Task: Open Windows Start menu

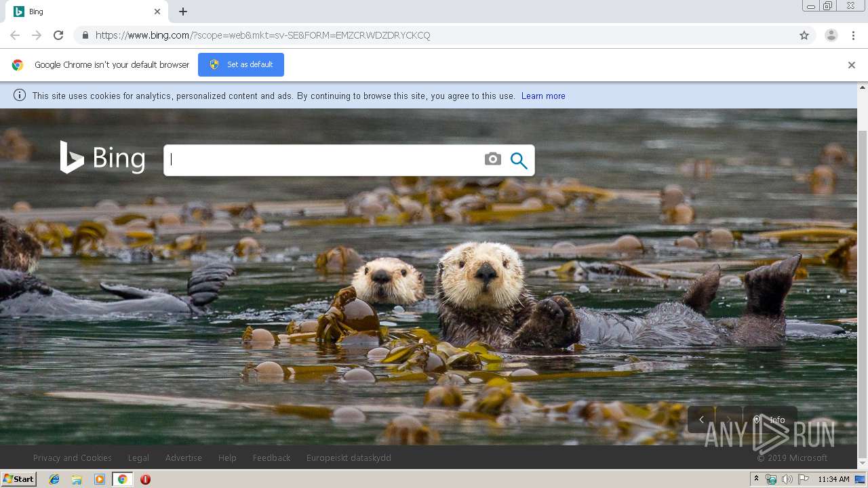Action: pos(19,479)
